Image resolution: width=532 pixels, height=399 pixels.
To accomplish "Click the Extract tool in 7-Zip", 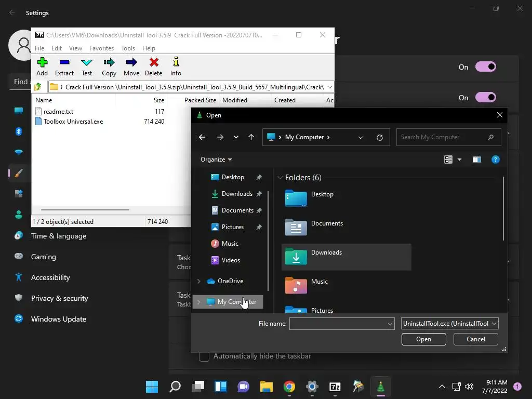I will (x=64, y=67).
